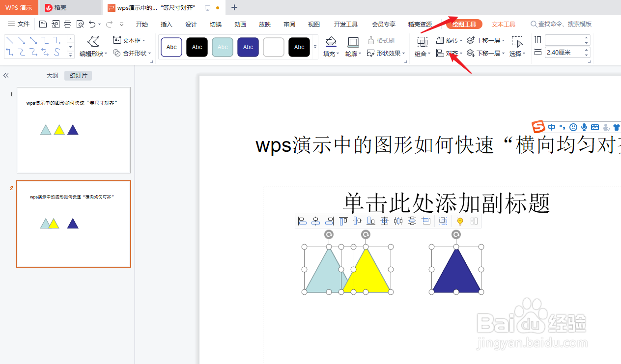The height and width of the screenshot is (364, 621).
Task: Collapse the slide panel with double chevron
Action: point(6,76)
